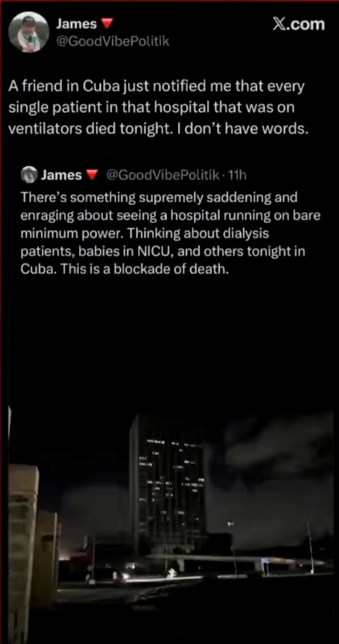Open the @GoodVibePolitik handle at top
The image size is (339, 644).
click(x=113, y=41)
